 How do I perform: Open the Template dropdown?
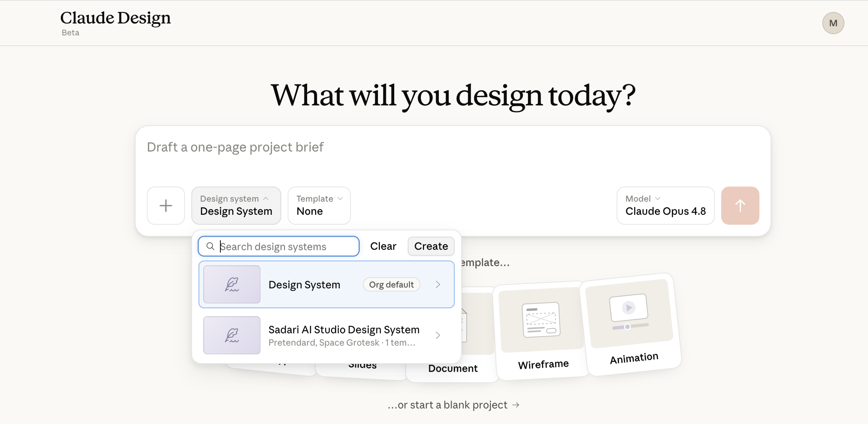[x=319, y=206]
